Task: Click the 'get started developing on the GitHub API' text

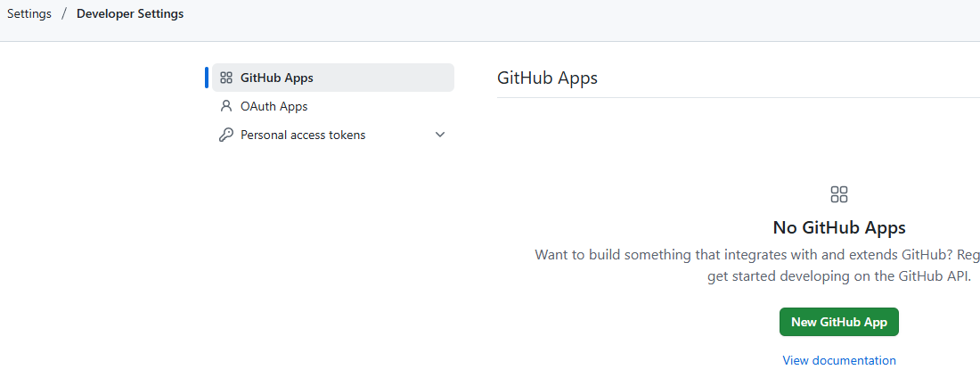Action: 838,275
